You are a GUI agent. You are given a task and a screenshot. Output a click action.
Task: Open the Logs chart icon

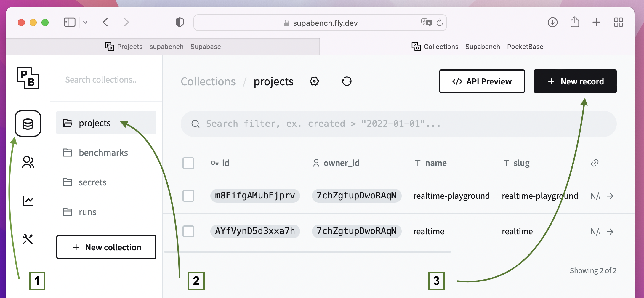28,201
